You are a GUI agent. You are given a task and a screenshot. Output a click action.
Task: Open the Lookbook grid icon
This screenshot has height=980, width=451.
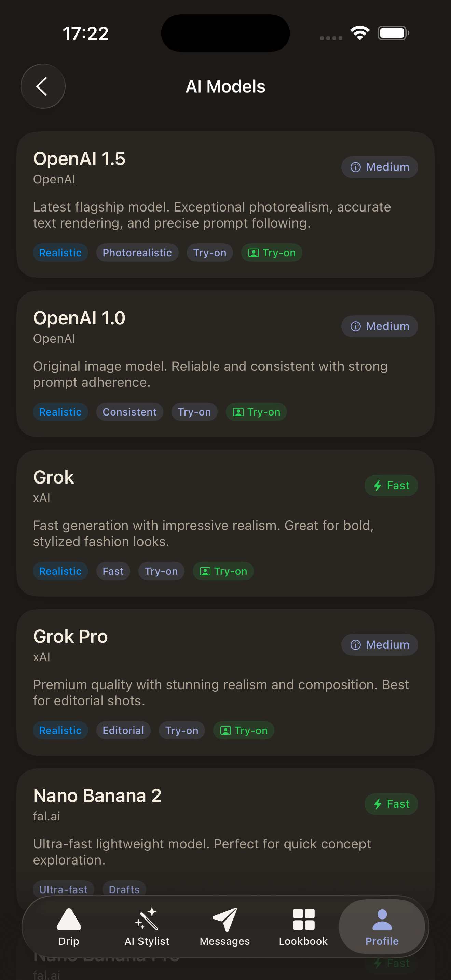click(303, 920)
